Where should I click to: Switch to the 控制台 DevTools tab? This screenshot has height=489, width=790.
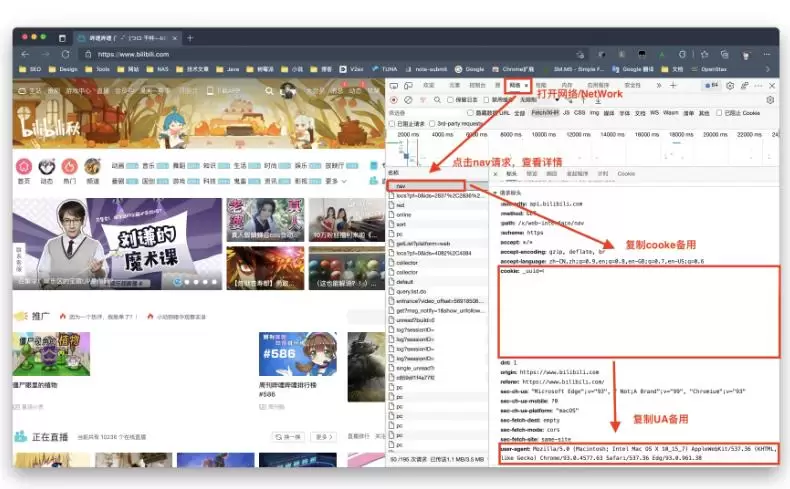pos(477,86)
